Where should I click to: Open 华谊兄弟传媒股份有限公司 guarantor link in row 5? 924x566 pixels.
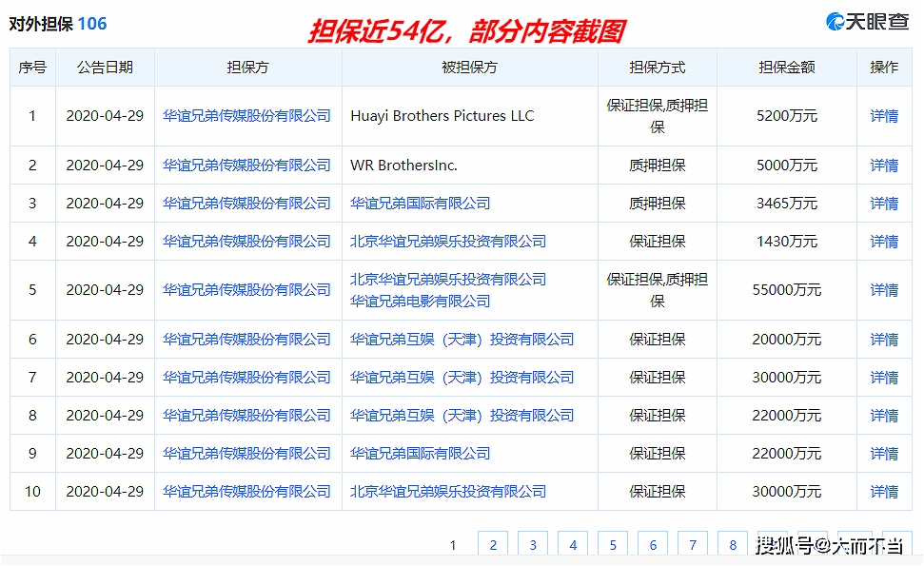click(246, 290)
